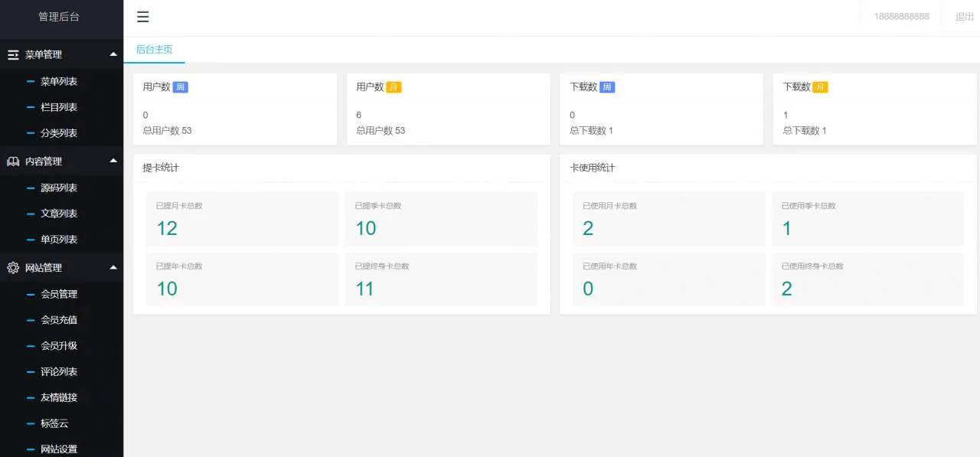Open 会员管理 in the sidebar
The height and width of the screenshot is (457, 980).
[59, 294]
